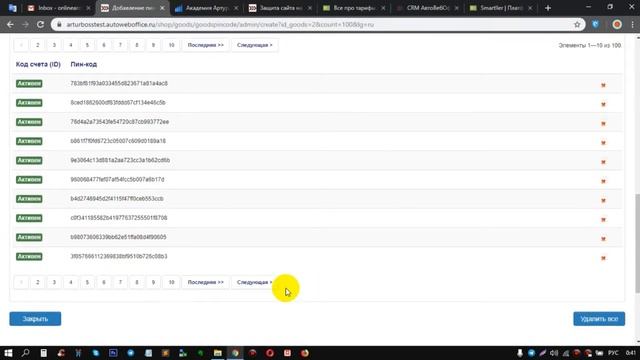This screenshot has height=360, width=640.
Task: Delete the pin-code row starting with 3f857
Action: (x=603, y=258)
